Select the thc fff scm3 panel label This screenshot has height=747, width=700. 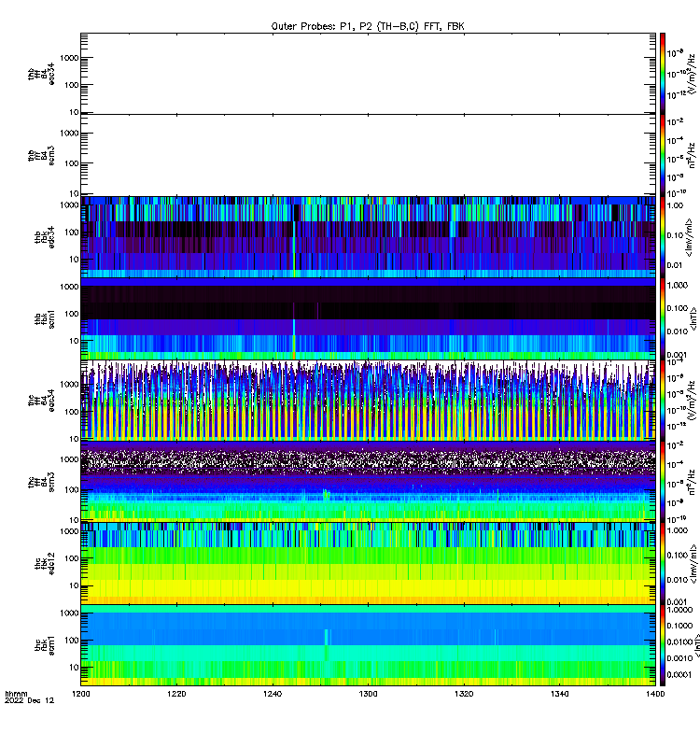tap(41, 482)
